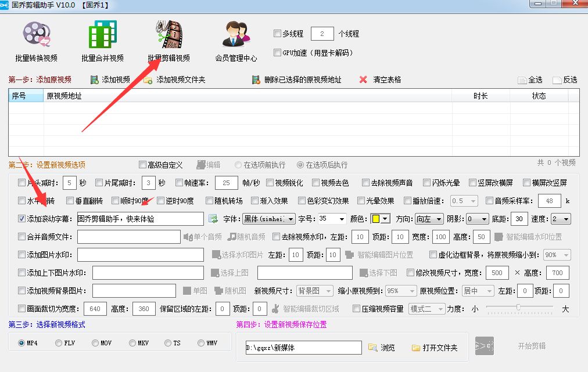Open 批量合并视频 green grid icon
Viewport: 588px width, 372px height.
(x=103, y=34)
